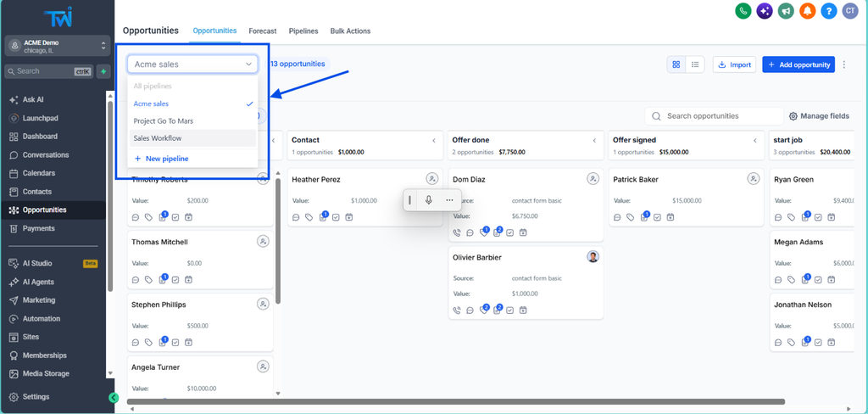This screenshot has width=868, height=414.
Task: Switch to the Forecast tab
Action: tap(263, 31)
